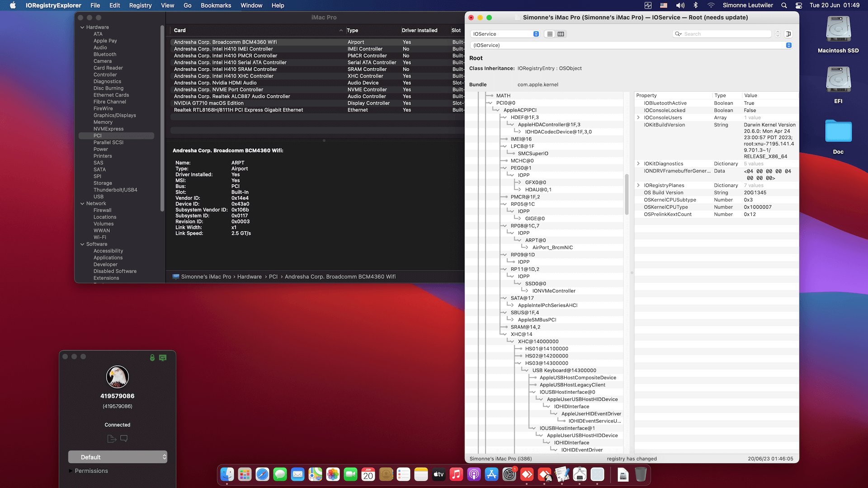
Task: Open the (IOService) path dropdown
Action: click(632, 45)
